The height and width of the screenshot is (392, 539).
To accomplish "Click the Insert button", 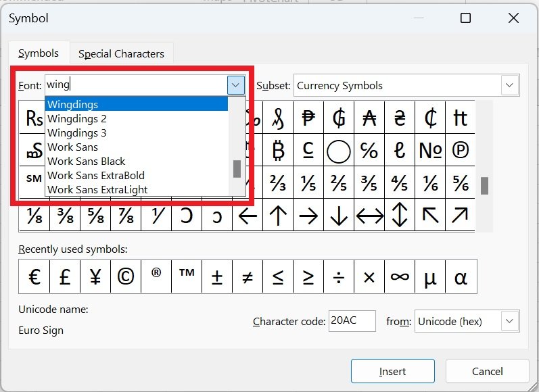I will coord(392,371).
